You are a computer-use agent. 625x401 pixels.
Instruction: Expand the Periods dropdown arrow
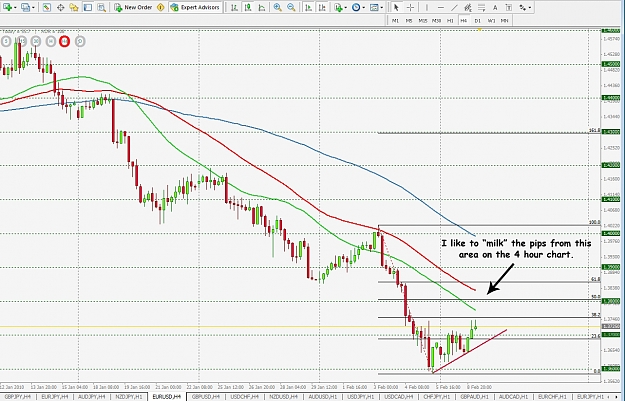pos(364,8)
